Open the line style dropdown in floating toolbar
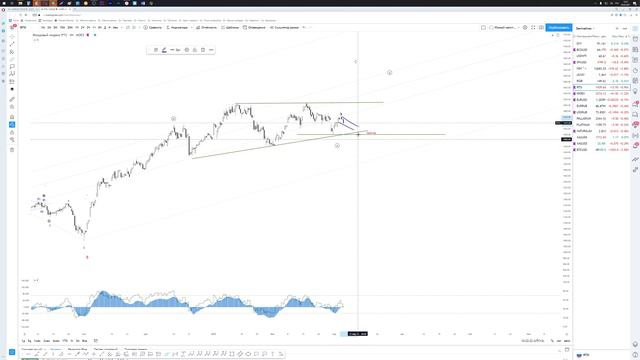 tap(175, 50)
